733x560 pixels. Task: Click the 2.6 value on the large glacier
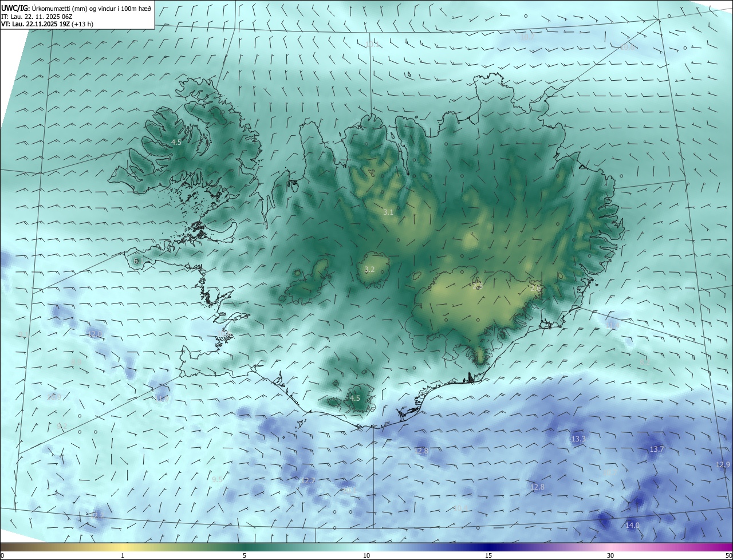(535, 288)
